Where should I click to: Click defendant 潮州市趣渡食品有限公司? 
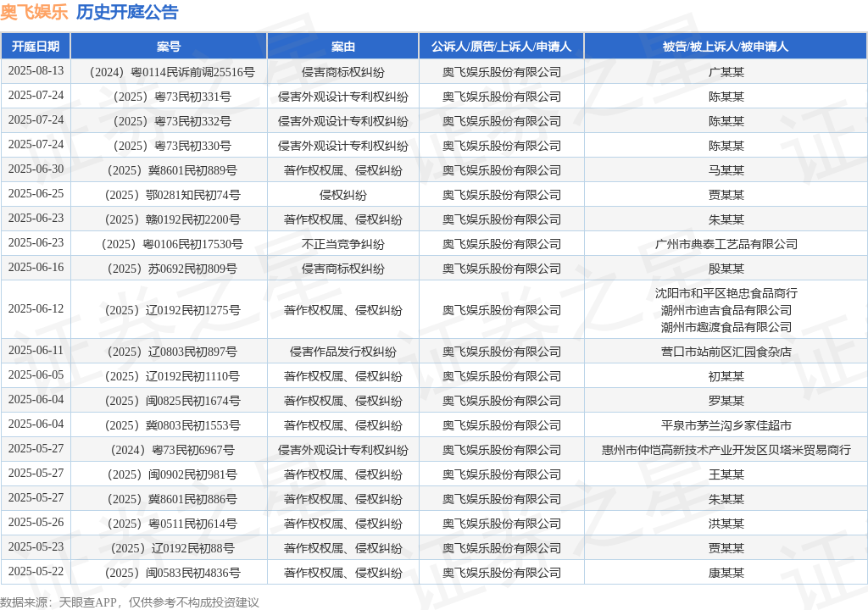tap(726, 327)
